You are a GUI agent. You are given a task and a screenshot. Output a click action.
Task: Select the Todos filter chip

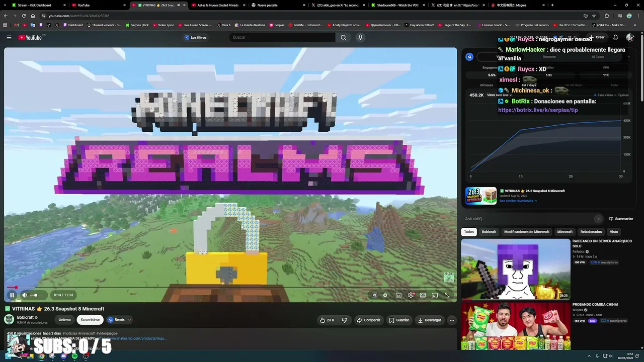[x=469, y=232]
